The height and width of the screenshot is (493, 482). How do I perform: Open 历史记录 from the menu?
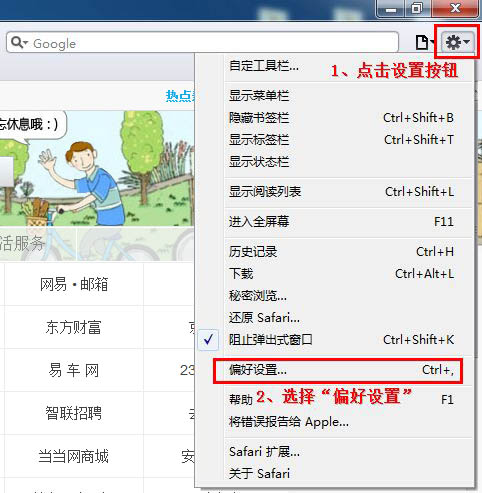335,252
